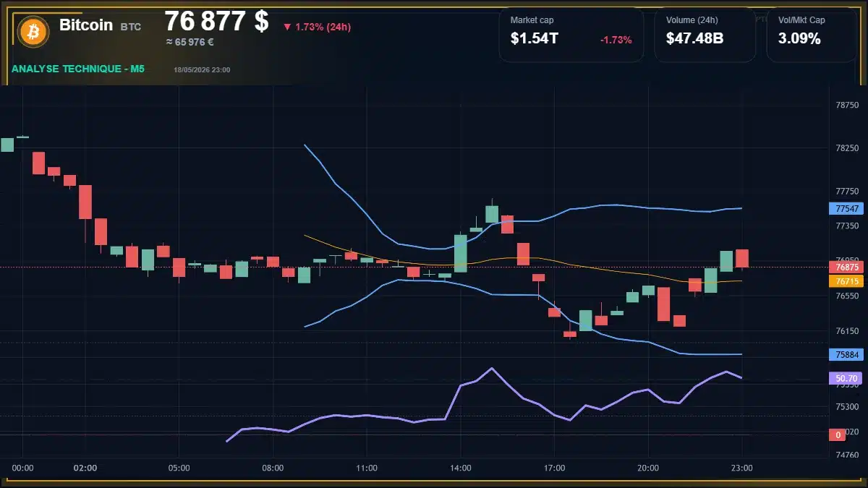Click the blue 75884 lower band tag
This screenshot has height=488, width=868.
[x=846, y=355]
